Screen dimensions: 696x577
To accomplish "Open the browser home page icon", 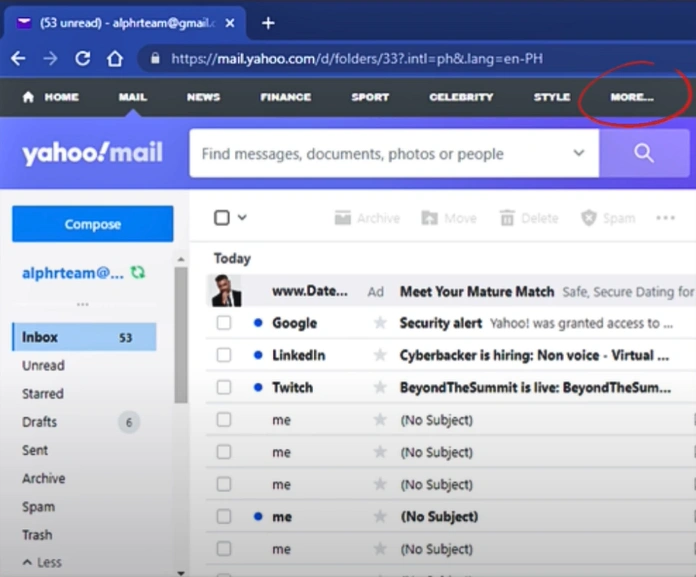I will click(115, 58).
